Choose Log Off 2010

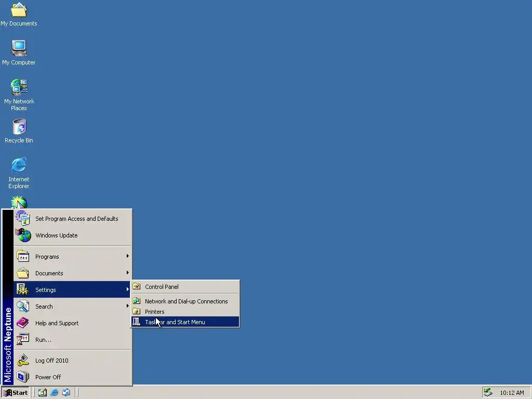pyautogui.click(x=72, y=361)
